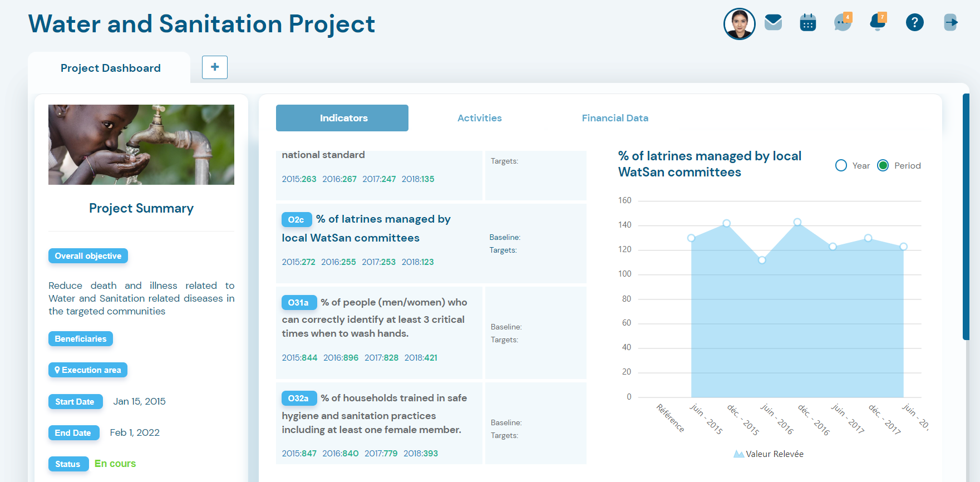The image size is (980, 482).
Task: Open the Financial Data tab
Action: (615, 118)
